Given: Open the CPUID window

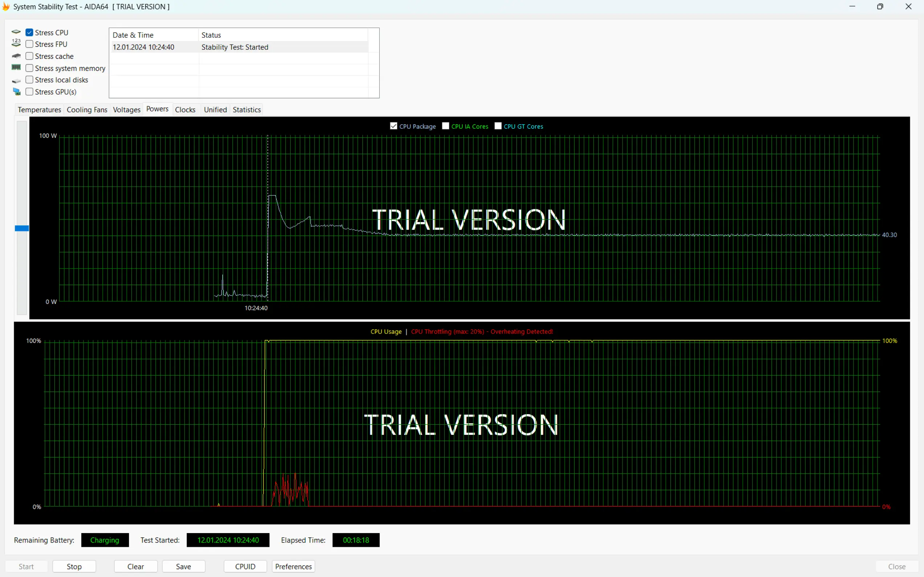Looking at the screenshot, I should (x=245, y=566).
